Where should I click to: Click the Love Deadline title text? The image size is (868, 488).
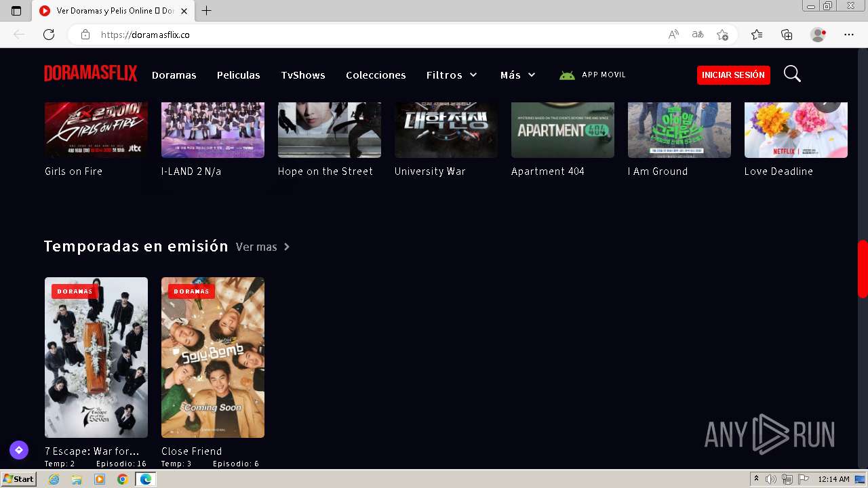[x=778, y=171]
